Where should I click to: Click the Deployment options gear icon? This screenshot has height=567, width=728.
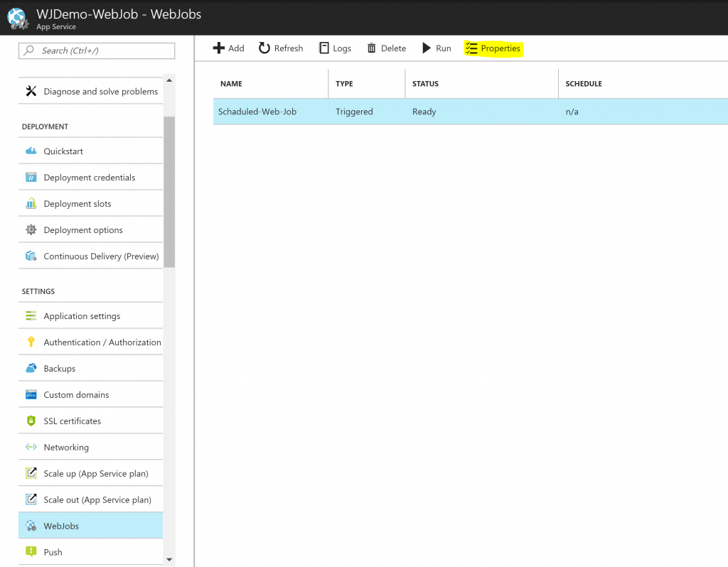[31, 229]
